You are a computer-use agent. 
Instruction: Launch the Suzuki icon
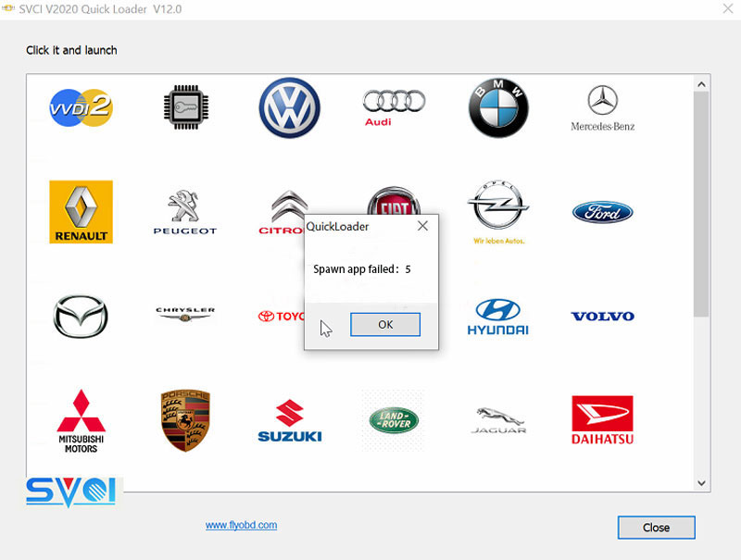coord(290,421)
